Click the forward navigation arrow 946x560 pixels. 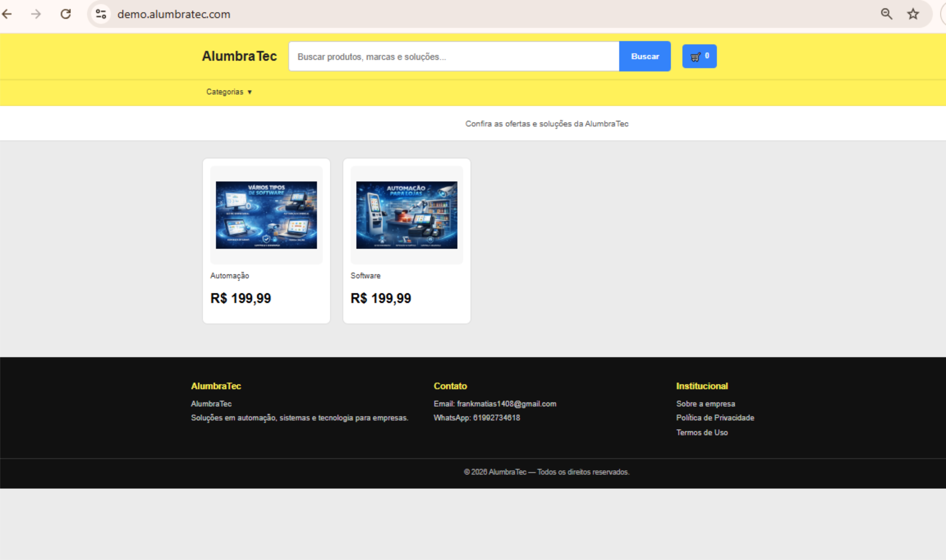[x=36, y=14]
